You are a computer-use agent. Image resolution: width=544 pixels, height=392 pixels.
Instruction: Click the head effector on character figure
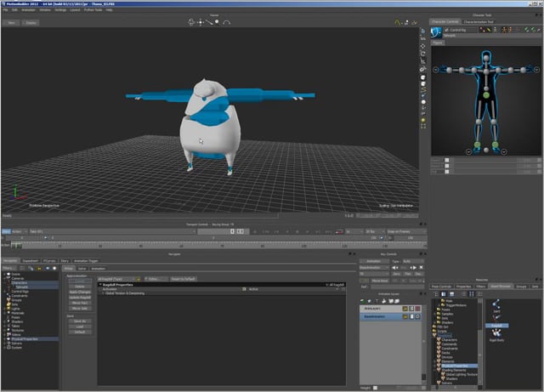click(x=486, y=58)
